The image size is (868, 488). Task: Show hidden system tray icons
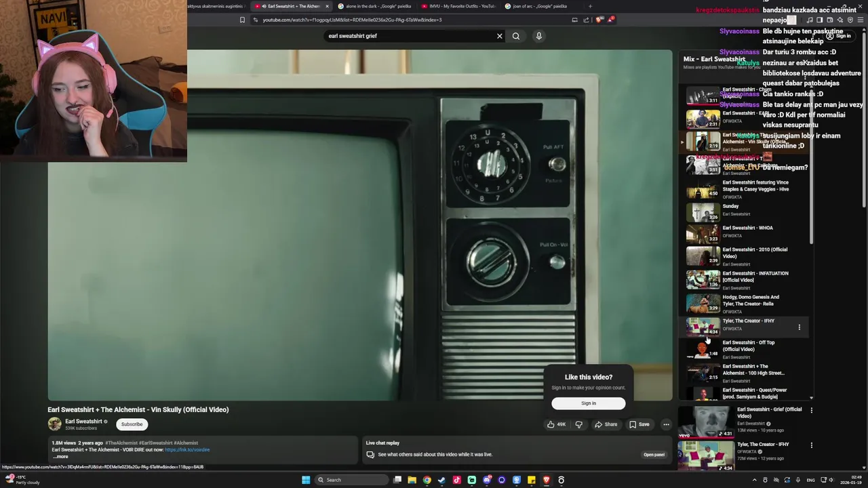pos(755,480)
